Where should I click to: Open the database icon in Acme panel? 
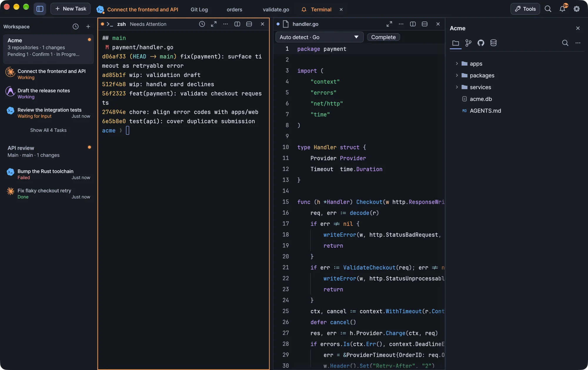[x=493, y=43]
